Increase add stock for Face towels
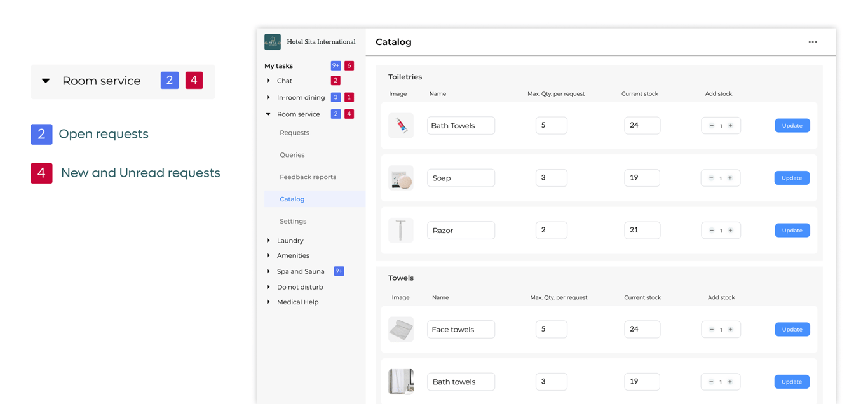Image resolution: width=868 pixels, height=404 pixels. (730, 329)
